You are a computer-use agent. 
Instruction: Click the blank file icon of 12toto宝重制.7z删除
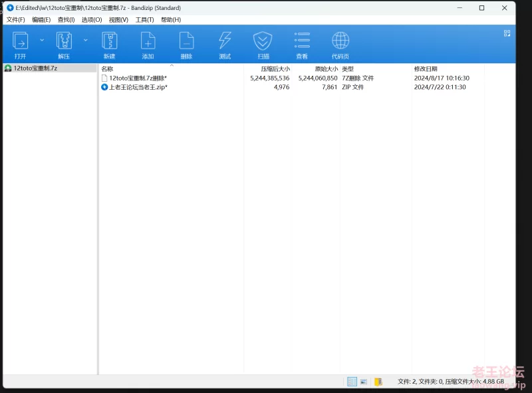point(104,78)
